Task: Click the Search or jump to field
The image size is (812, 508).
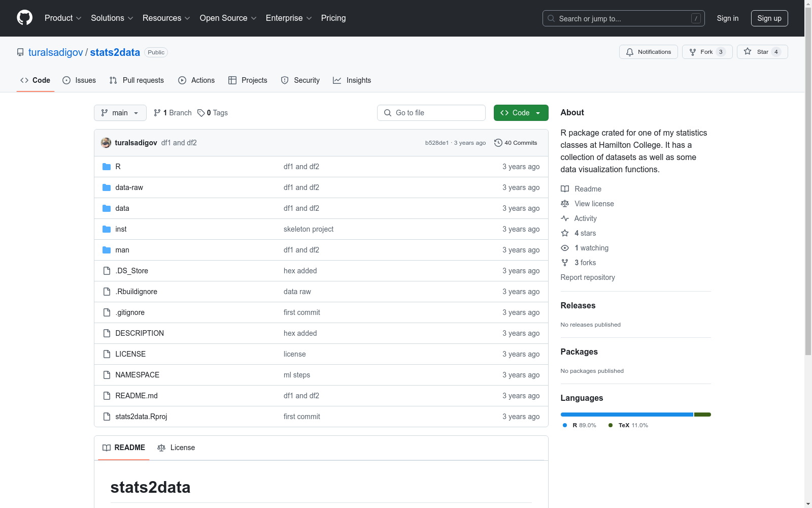Action: click(x=624, y=18)
